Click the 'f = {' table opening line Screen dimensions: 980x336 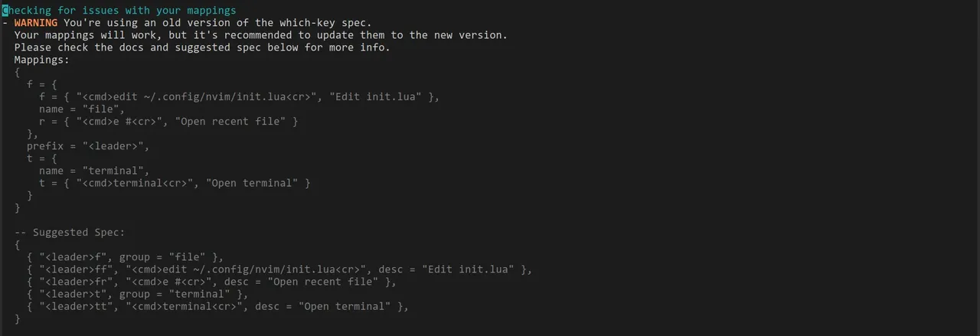[x=42, y=84]
